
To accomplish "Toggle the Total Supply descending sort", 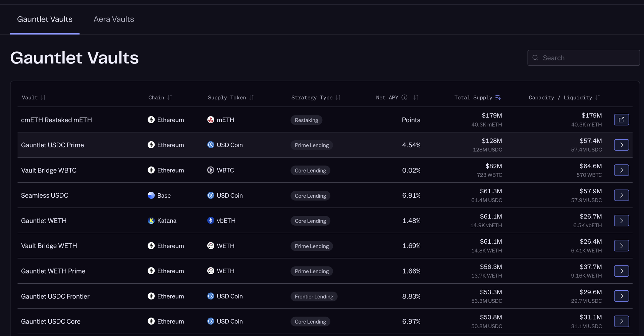I will (x=497, y=97).
